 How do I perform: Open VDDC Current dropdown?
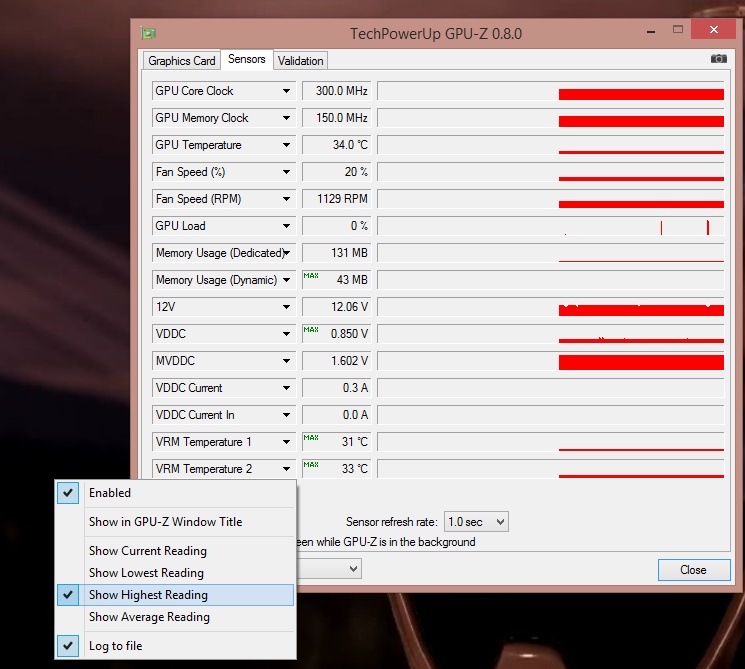pos(287,388)
